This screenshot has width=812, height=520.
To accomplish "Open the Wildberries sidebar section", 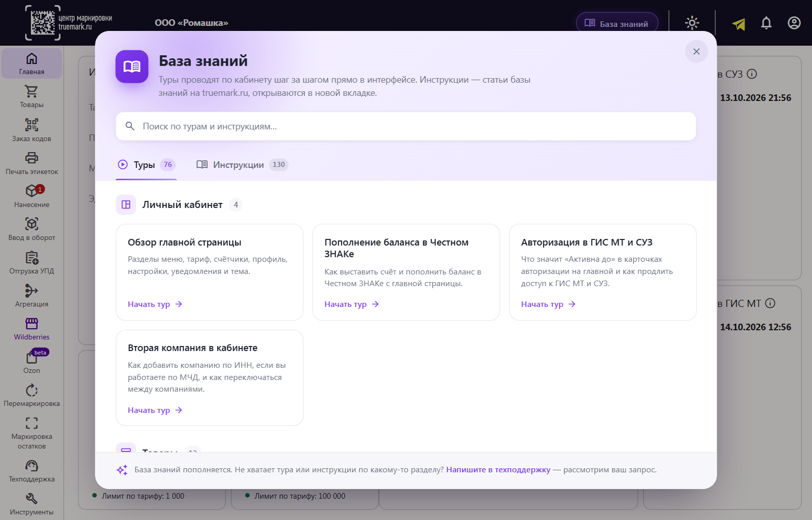I will click(31, 329).
